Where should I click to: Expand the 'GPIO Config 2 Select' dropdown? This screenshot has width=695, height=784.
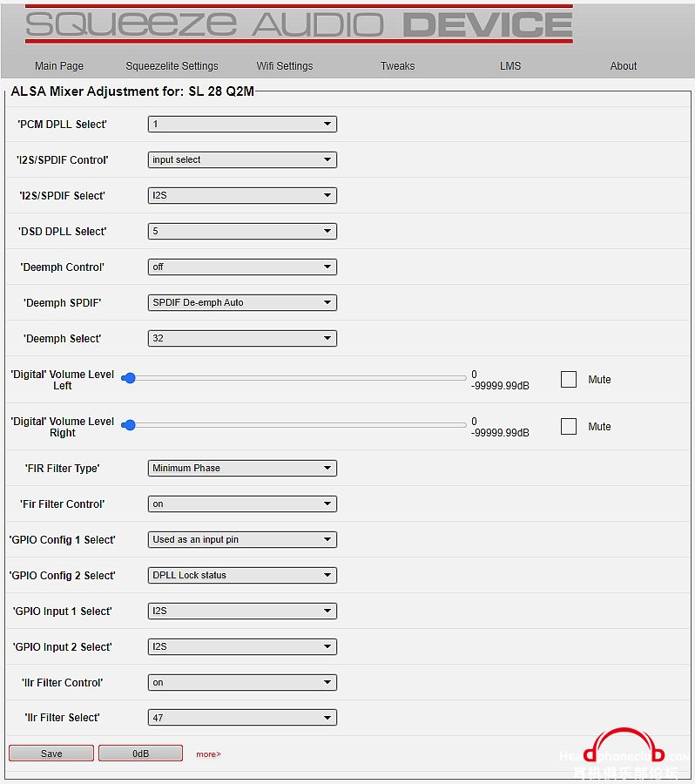click(242, 576)
